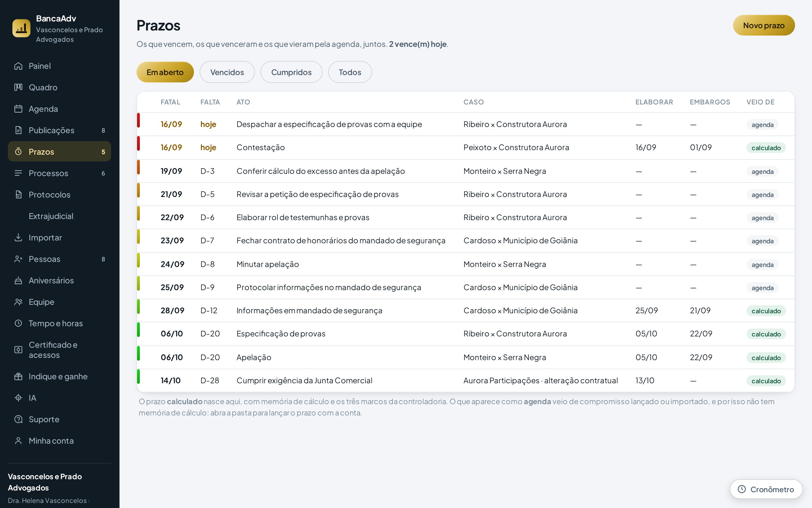This screenshot has height=508, width=812.
Task: Open Fechar contrato de honorários row
Action: (466, 240)
